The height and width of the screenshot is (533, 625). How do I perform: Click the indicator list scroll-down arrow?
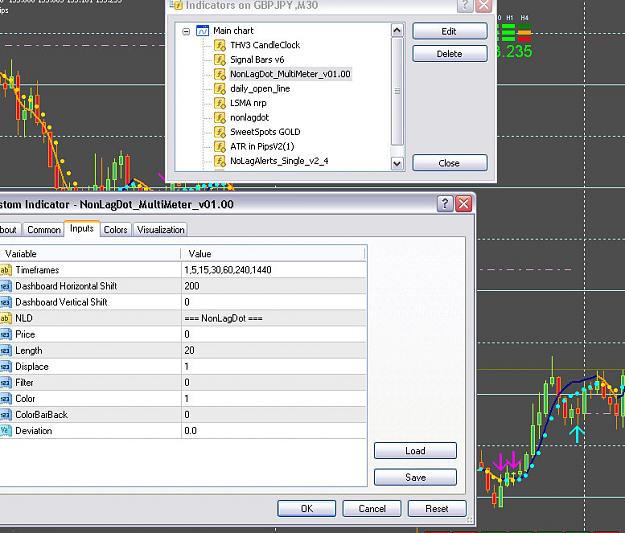point(397,163)
